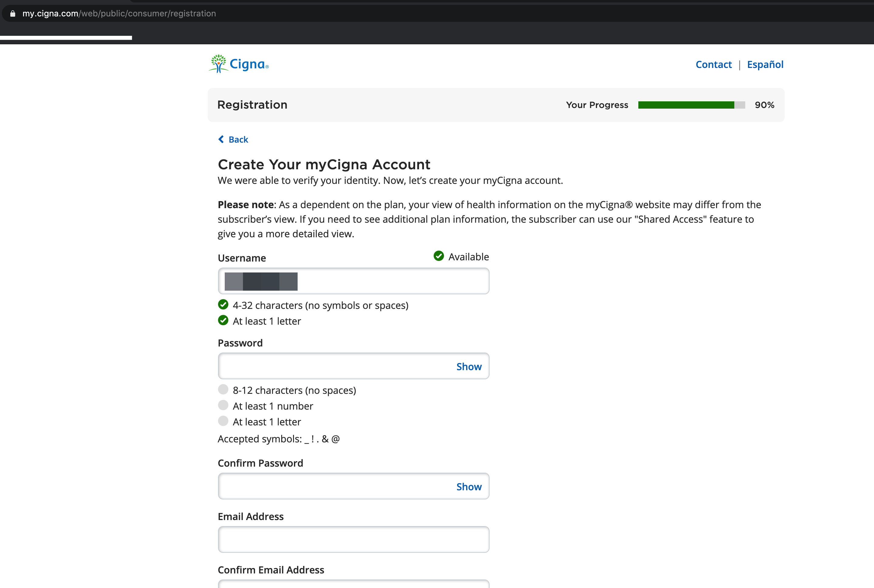Click the lock icon in the address bar

(x=12, y=13)
